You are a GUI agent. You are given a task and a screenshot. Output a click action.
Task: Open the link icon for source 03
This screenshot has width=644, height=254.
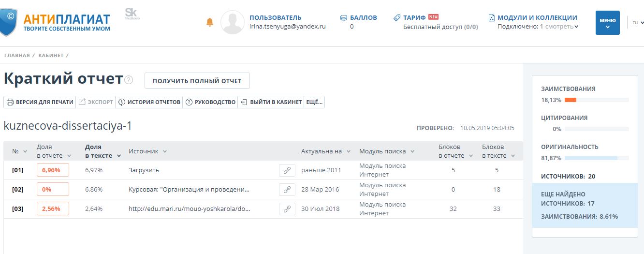287,209
